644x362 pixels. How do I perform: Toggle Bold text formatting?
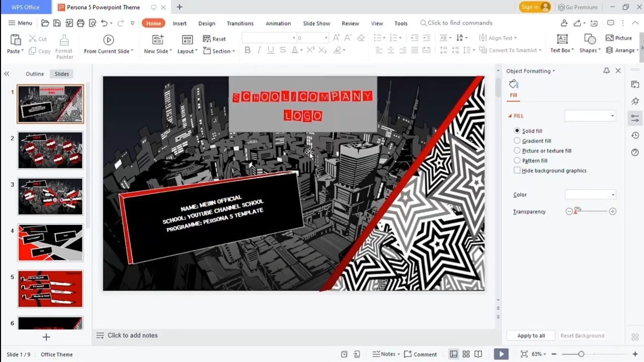(x=248, y=50)
